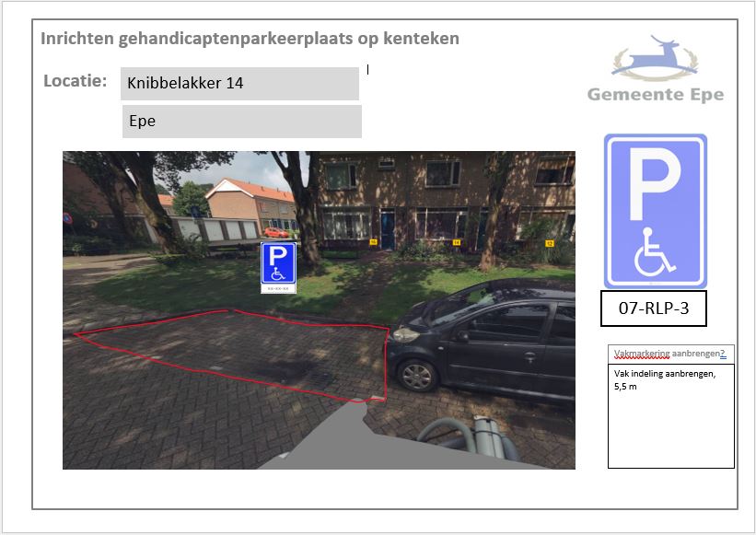Click the yellow house number 16 sign
This screenshot has width=756, height=535.
[373, 242]
